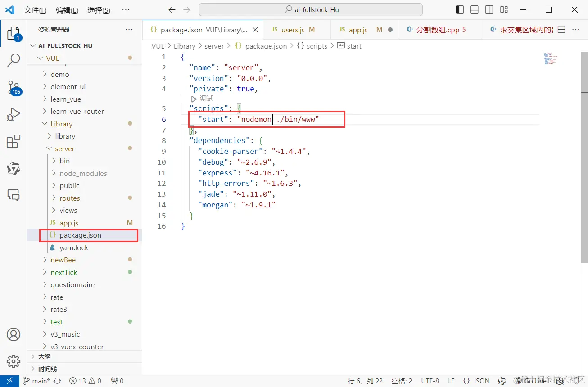Click the main* branch in status bar
The height and width of the screenshot is (387, 588).
coord(36,381)
